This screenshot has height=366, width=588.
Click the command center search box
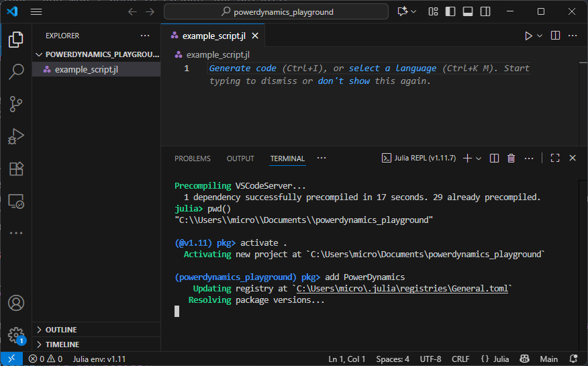(x=276, y=11)
